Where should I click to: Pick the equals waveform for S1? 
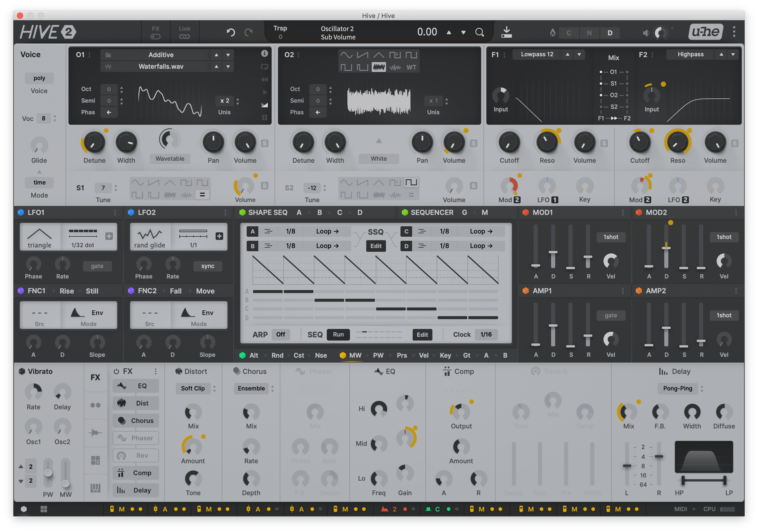pos(202,195)
